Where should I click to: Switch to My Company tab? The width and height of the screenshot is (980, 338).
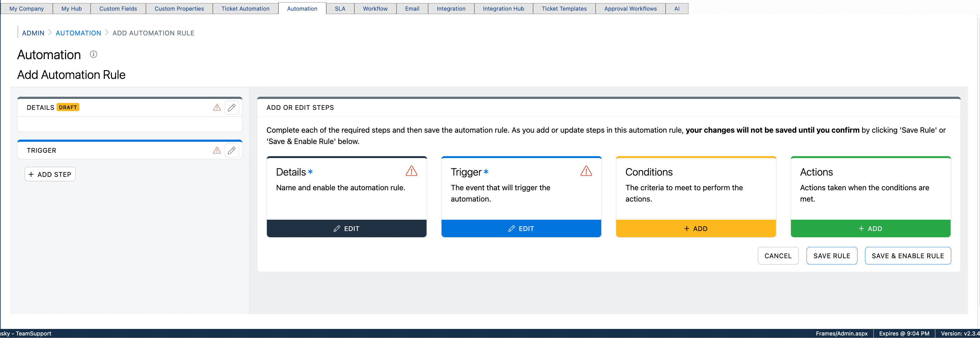27,8
